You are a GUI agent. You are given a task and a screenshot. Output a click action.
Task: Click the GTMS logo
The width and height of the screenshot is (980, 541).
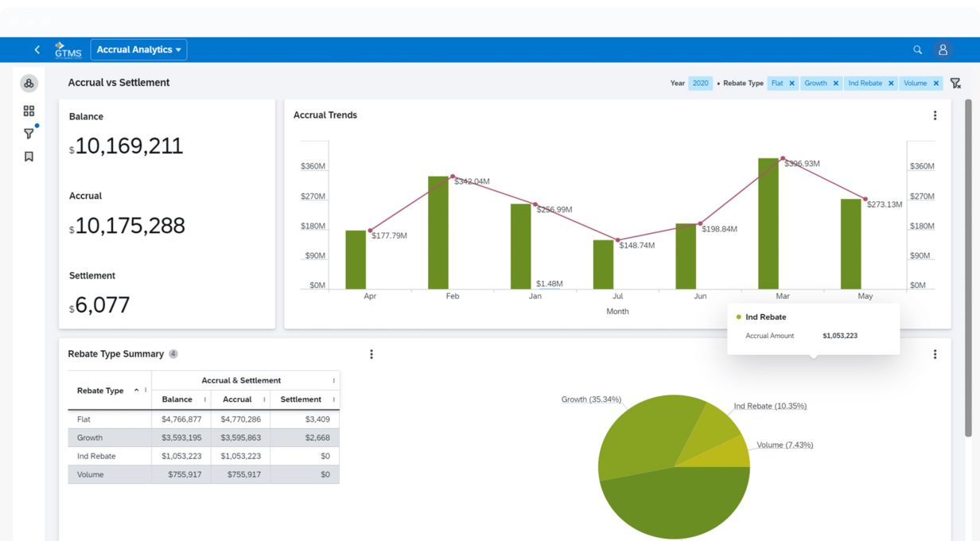[68, 50]
